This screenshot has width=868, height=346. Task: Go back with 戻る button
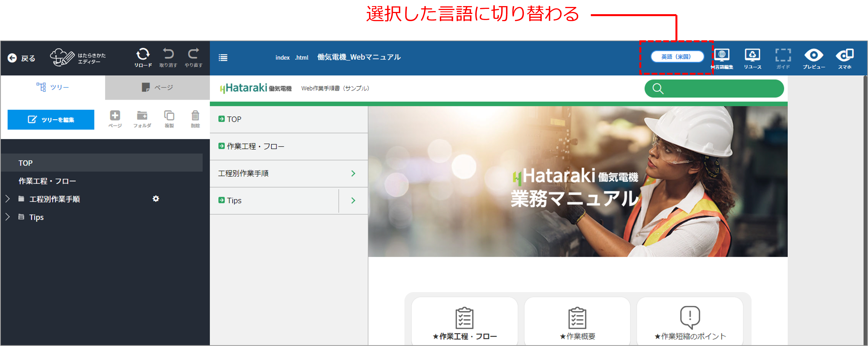pyautogui.click(x=21, y=58)
